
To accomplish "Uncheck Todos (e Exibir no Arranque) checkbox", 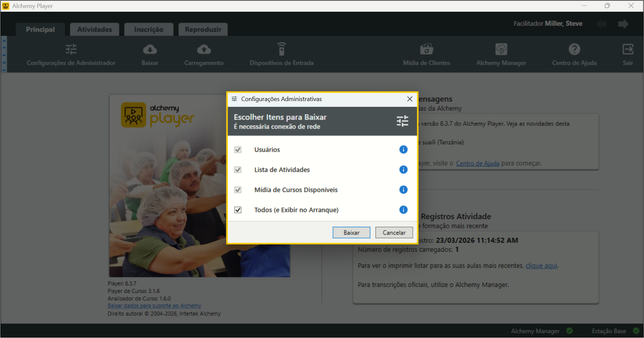I will 238,210.
